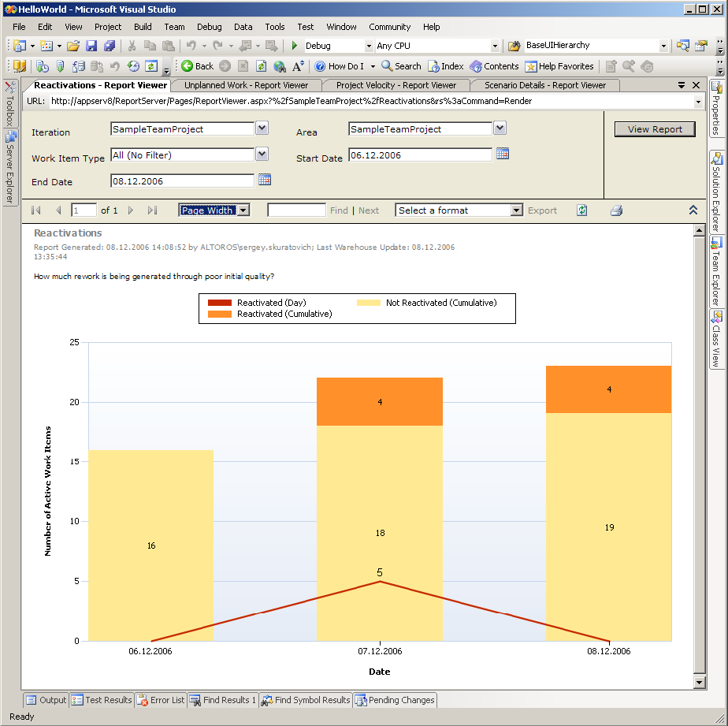Click the Undo arrow in standard toolbar

coord(191,46)
